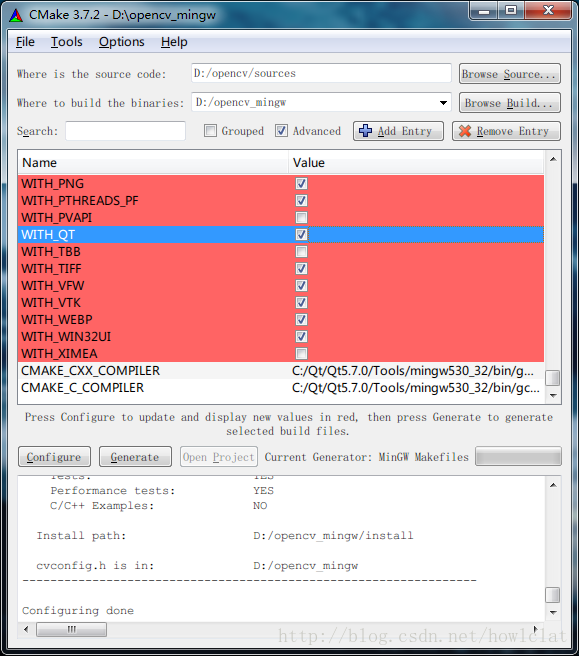Click the Generate button
The width and height of the screenshot is (579, 656).
point(135,456)
